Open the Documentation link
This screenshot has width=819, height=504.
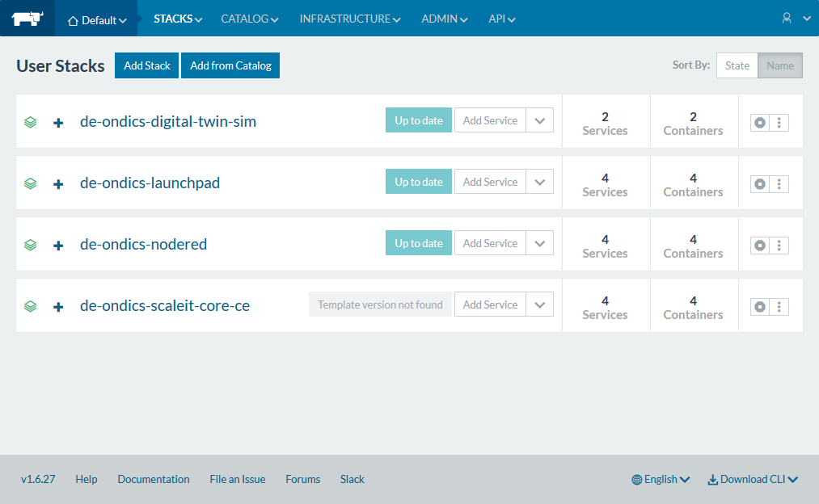[x=154, y=479]
